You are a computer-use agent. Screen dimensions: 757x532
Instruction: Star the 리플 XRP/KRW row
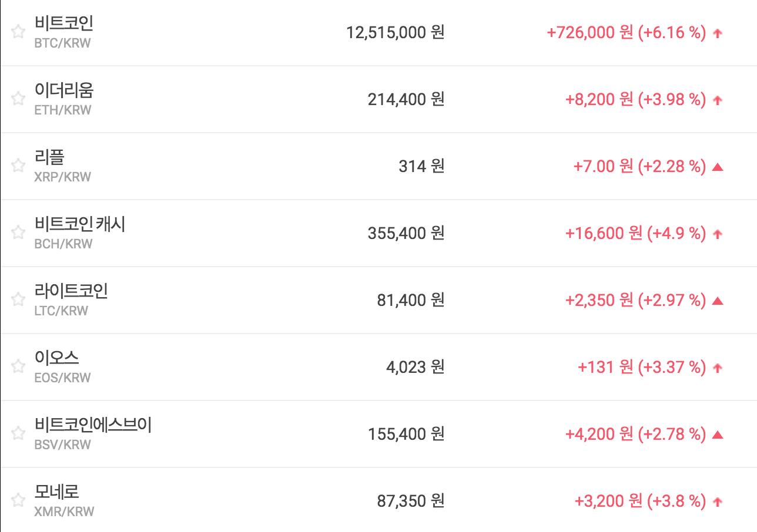(x=18, y=166)
